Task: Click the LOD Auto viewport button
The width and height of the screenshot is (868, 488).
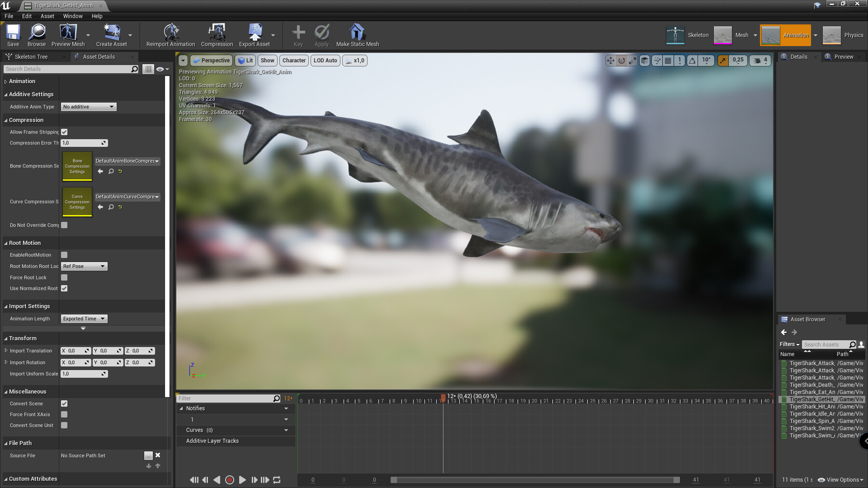Action: coord(325,60)
